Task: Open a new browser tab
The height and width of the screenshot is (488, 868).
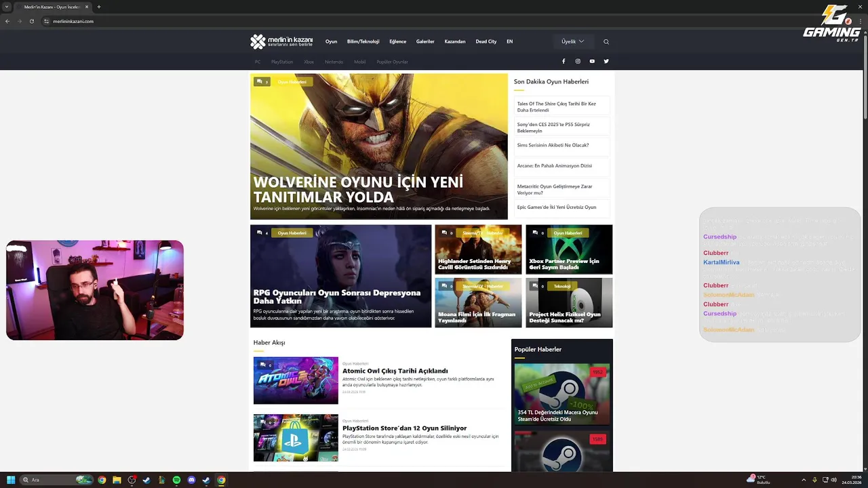Action: (99, 7)
